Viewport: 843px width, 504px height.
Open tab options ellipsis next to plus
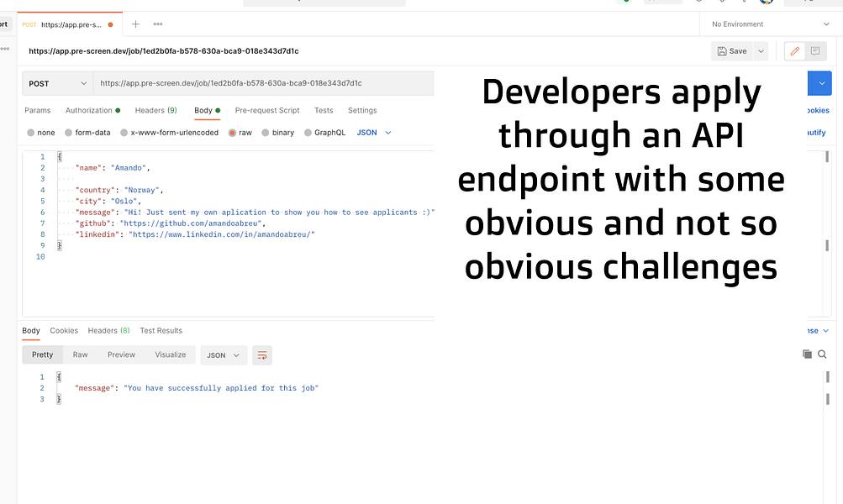157,24
